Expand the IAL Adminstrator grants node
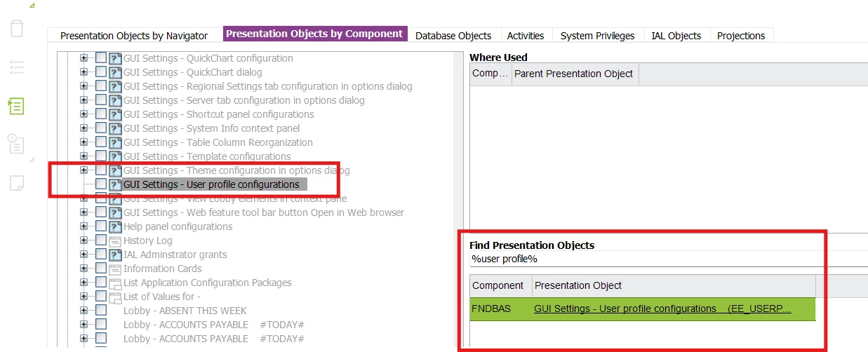The width and height of the screenshot is (868, 352). [x=84, y=255]
